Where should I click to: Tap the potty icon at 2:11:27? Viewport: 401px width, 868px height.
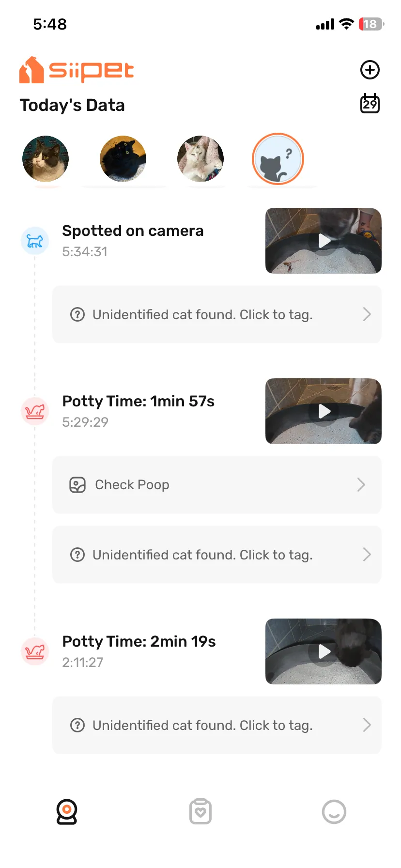pyautogui.click(x=35, y=651)
